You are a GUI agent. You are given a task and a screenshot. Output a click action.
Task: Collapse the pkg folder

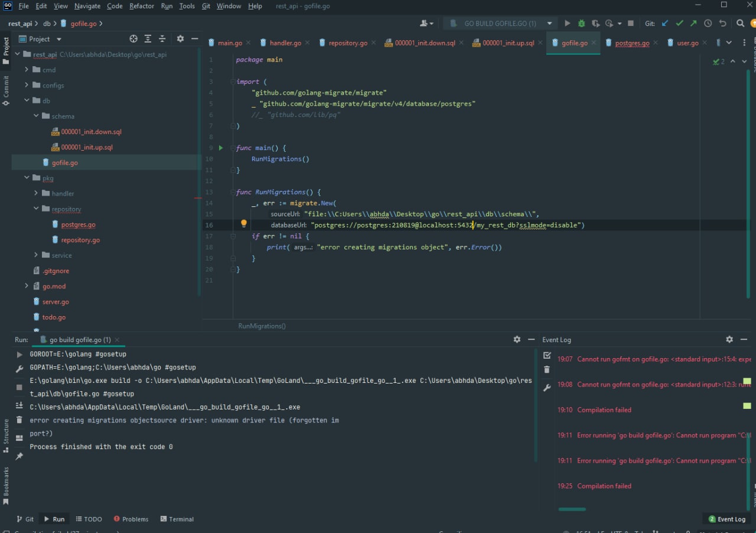coord(27,178)
